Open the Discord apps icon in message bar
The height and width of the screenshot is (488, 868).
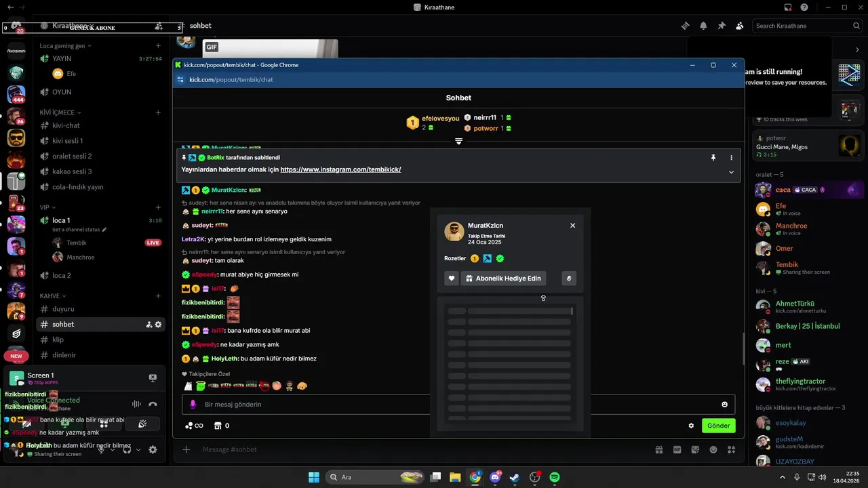731,449
